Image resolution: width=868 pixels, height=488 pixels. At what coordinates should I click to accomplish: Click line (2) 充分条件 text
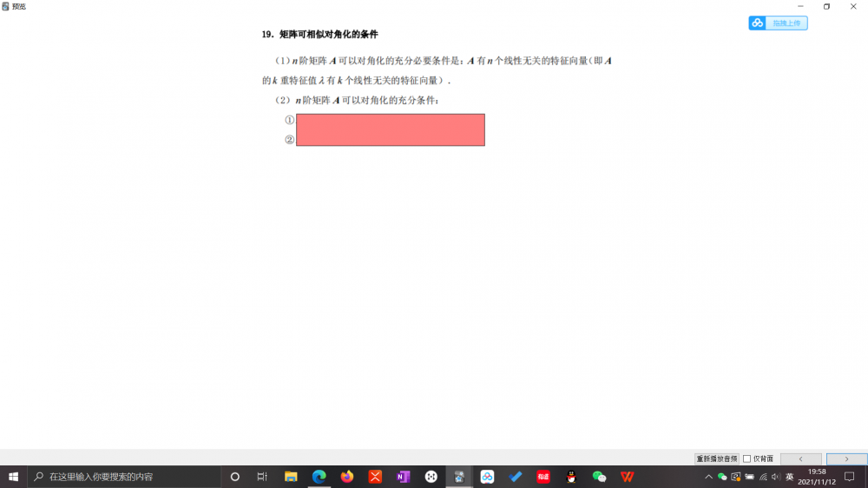357,100
